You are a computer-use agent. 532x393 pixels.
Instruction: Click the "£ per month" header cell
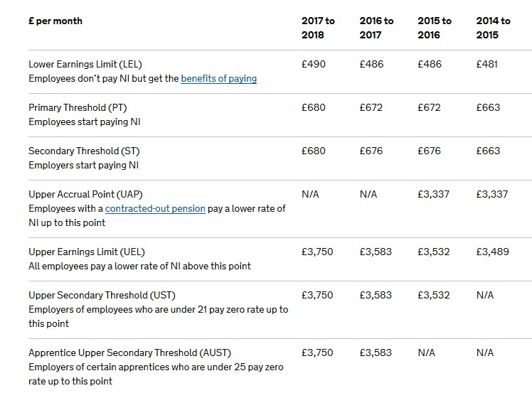pos(55,21)
